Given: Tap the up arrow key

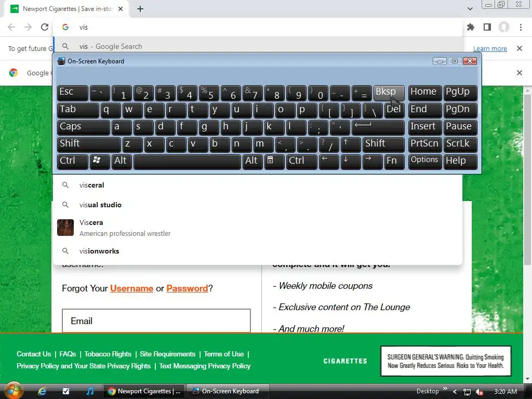Looking at the screenshot, I should (x=351, y=144).
